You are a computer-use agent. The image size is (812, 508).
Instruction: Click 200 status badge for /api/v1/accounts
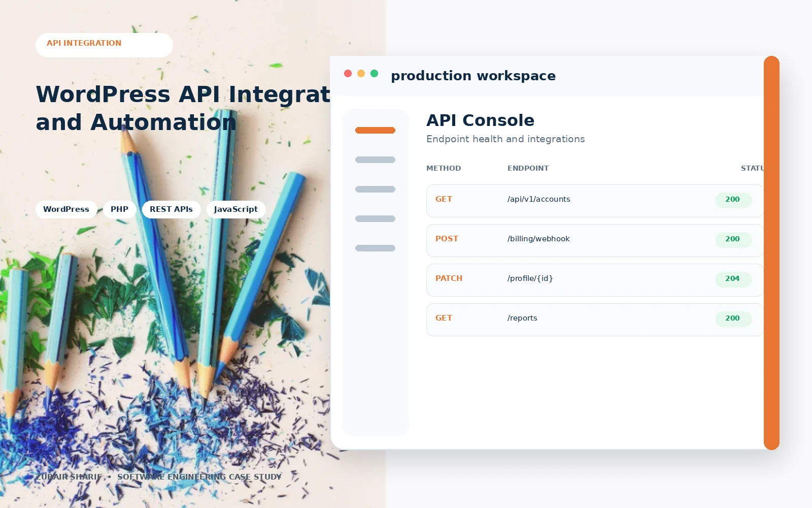coord(733,200)
